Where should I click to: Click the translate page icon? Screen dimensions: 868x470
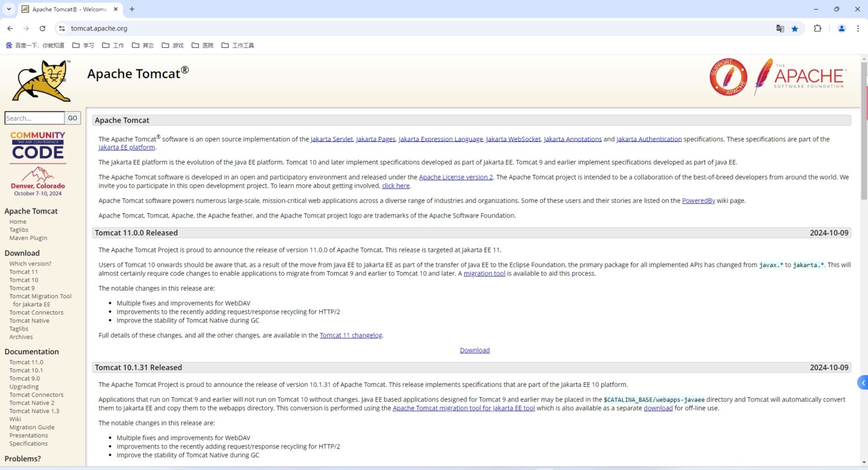point(780,29)
